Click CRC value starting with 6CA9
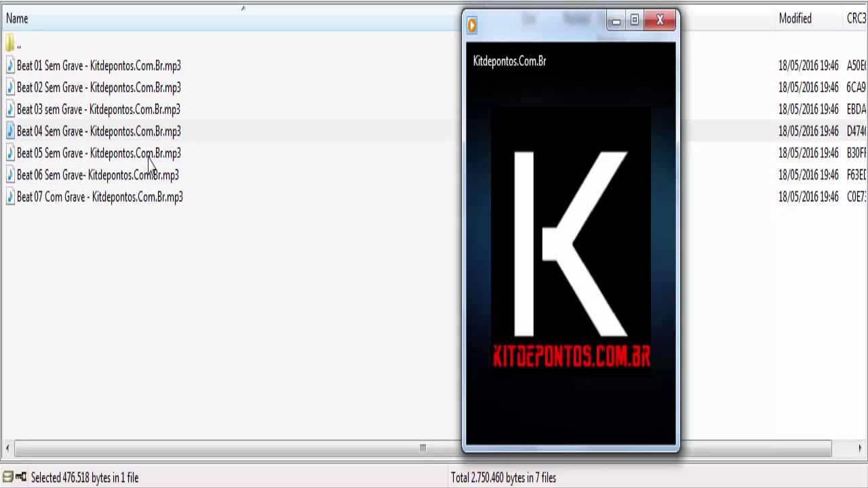Image resolution: width=868 pixels, height=488 pixels. [x=857, y=87]
